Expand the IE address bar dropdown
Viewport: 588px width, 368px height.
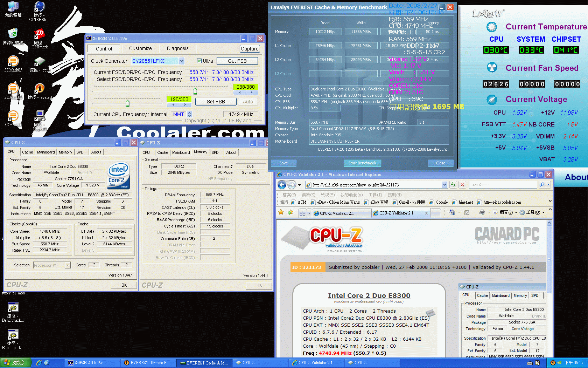(x=444, y=185)
